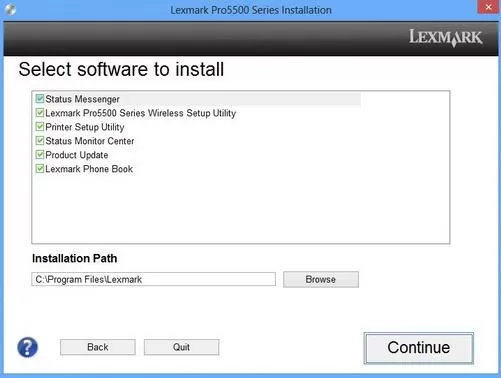
Task: Uncheck the Printer Setup Utility checkbox
Action: click(x=40, y=127)
